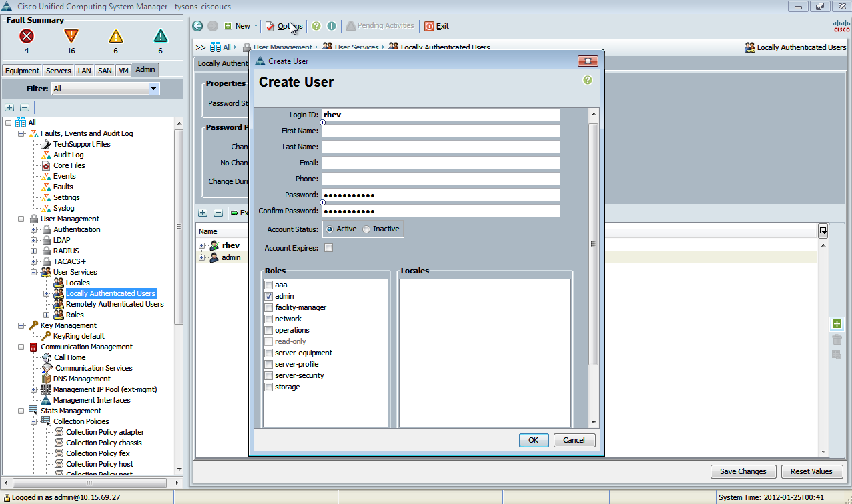Click the back navigation arrow icon
The width and height of the screenshot is (852, 504).
197,26
